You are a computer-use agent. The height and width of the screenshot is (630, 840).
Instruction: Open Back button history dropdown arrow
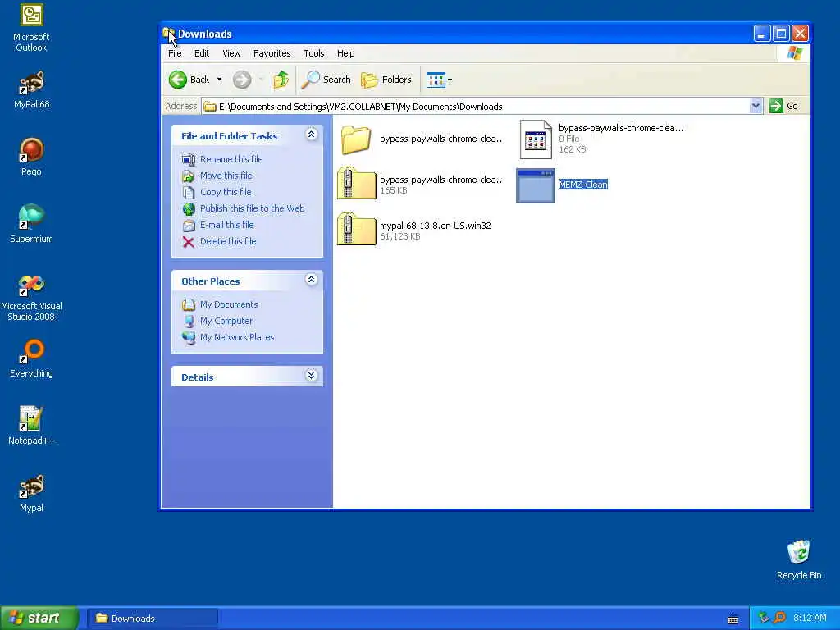(x=219, y=80)
